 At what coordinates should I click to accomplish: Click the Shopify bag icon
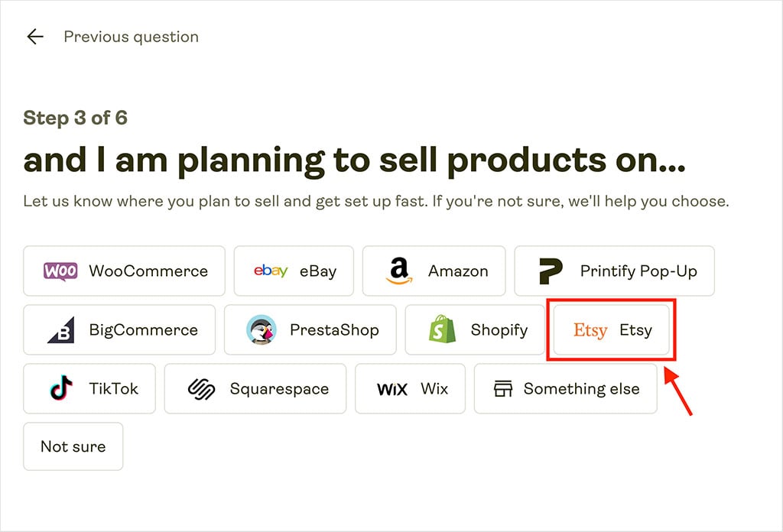pos(441,330)
